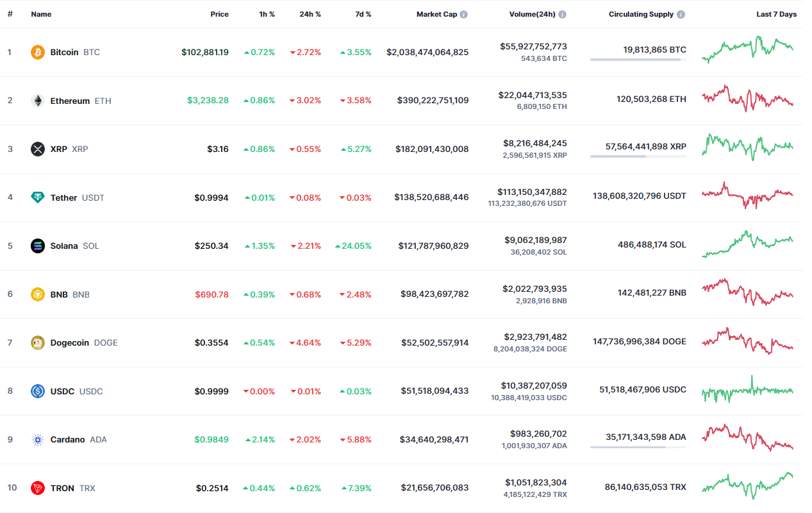812x513 pixels.
Task: Click Bitcoin market cap $2,038,474,064,825
Action: coord(427,52)
